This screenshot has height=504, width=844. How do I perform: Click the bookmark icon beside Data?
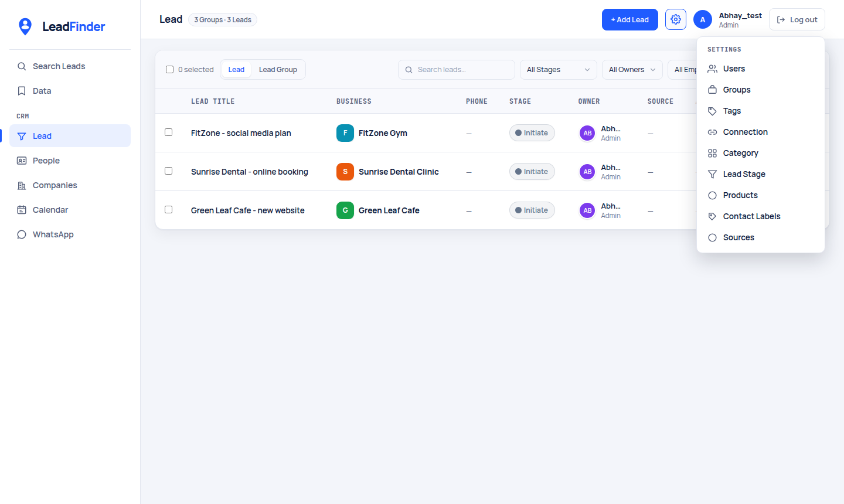coord(22,91)
